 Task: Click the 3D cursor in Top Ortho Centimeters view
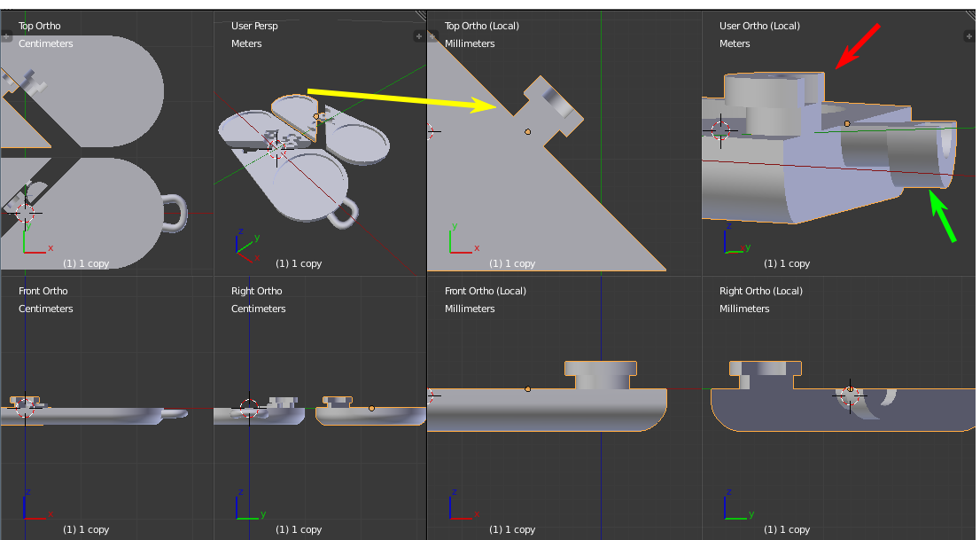25,214
